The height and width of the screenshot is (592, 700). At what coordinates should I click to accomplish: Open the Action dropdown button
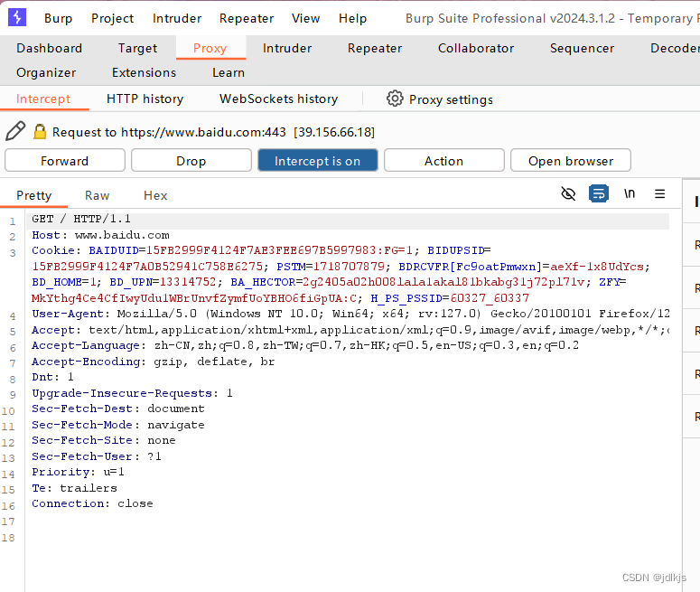[x=443, y=160]
